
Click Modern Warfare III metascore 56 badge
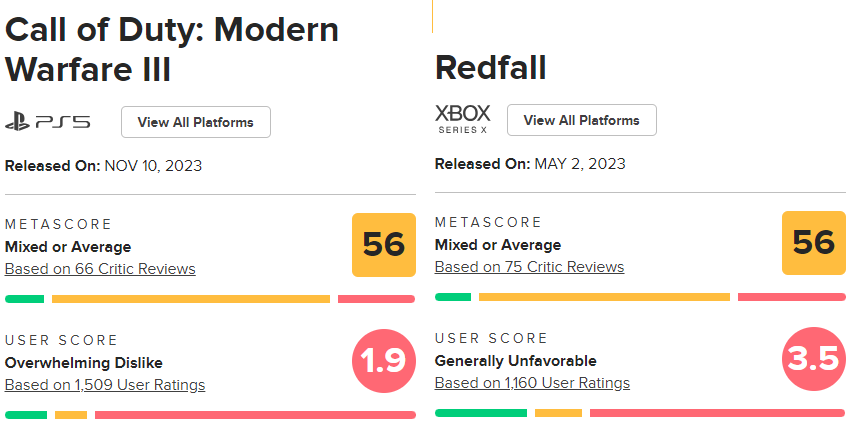[384, 245]
